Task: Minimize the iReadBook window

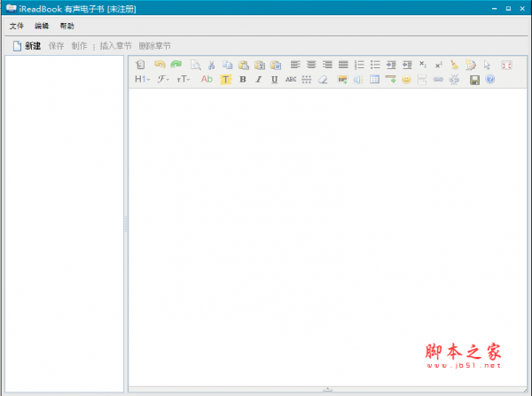Action: pos(495,9)
